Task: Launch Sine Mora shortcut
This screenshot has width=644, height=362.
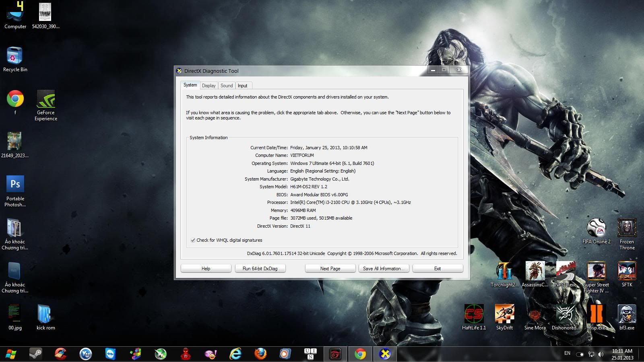Action: click(535, 317)
